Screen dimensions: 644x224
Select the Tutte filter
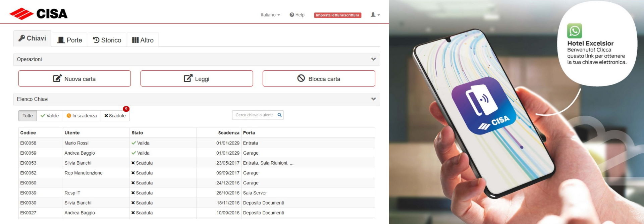pyautogui.click(x=28, y=116)
